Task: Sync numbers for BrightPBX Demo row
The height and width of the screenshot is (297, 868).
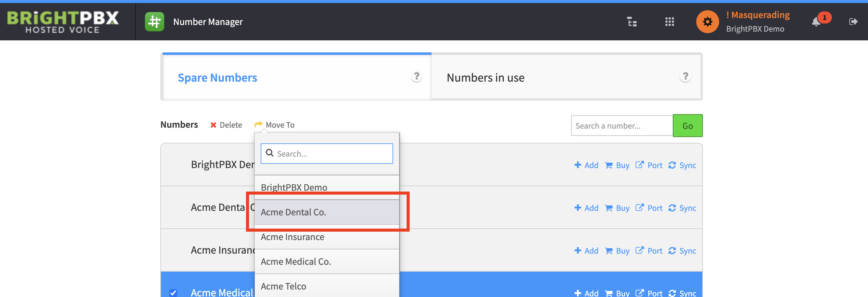Action: pos(682,165)
